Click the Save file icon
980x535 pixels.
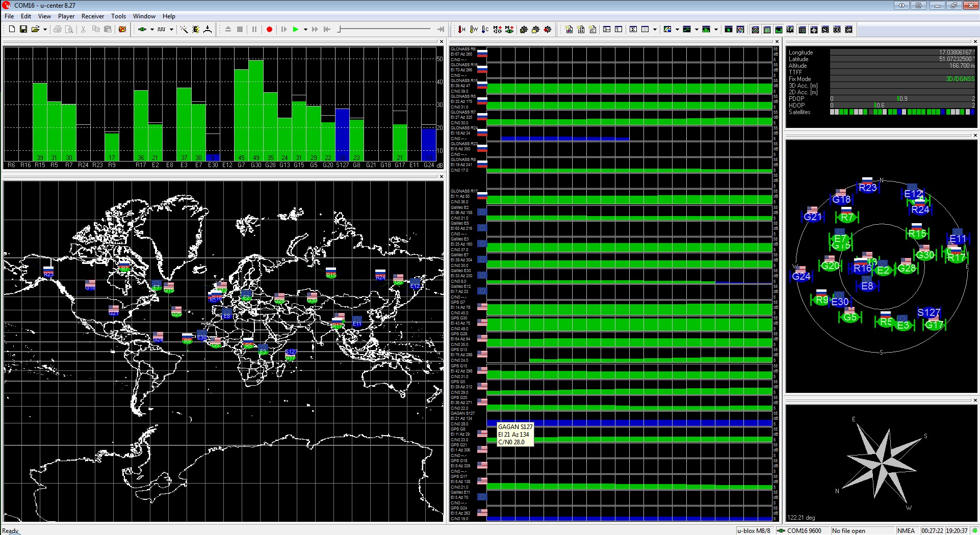[23, 30]
